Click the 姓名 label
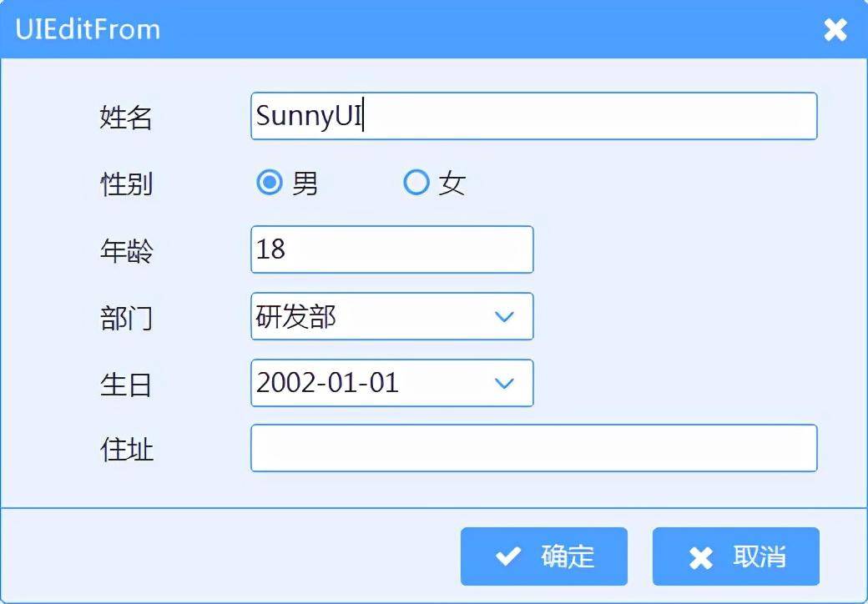This screenshot has height=604, width=868. (126, 118)
